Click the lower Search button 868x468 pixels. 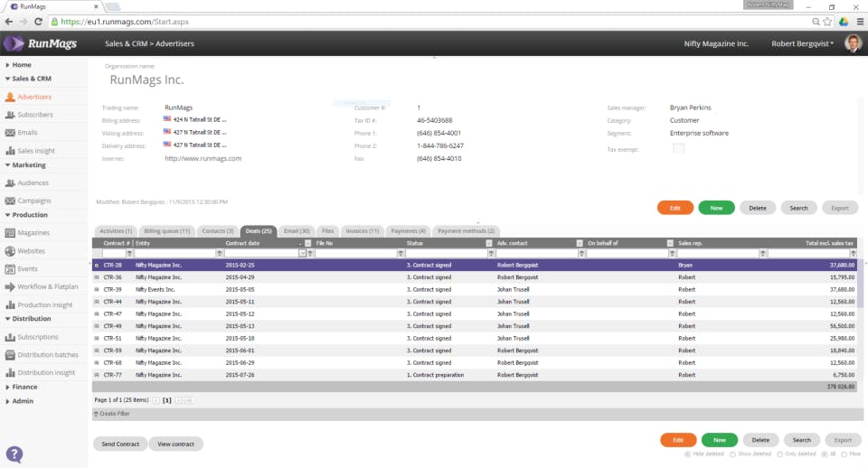tap(802, 440)
